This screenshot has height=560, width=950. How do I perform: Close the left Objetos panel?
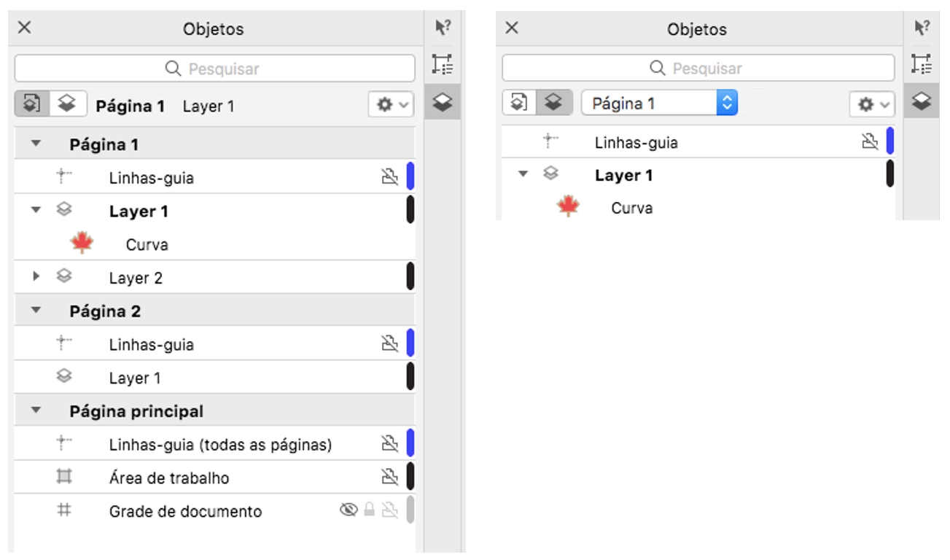[24, 28]
